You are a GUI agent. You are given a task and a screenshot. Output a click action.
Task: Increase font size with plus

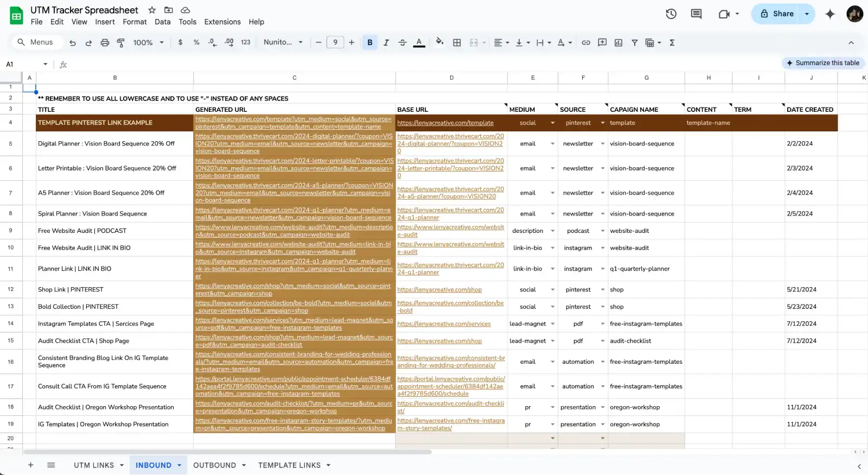pyautogui.click(x=352, y=42)
